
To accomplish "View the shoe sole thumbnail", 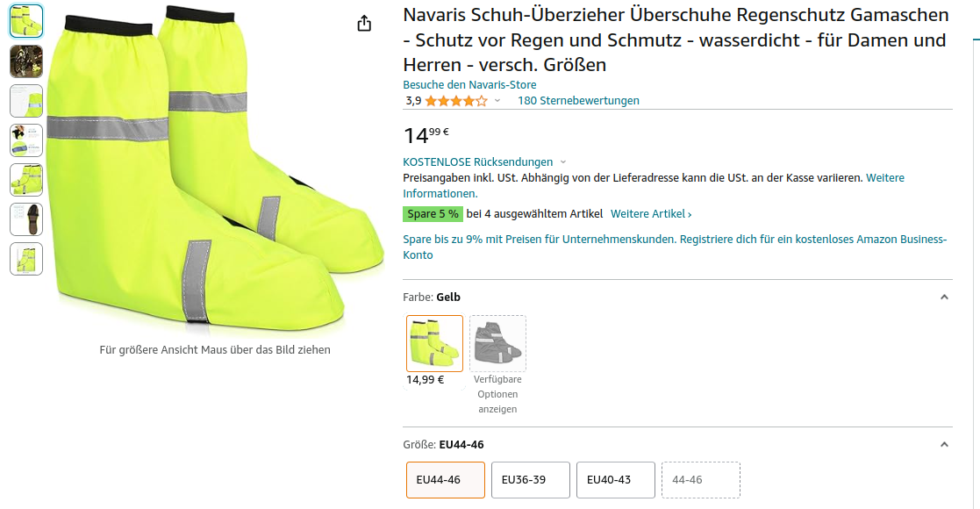I will pyautogui.click(x=26, y=219).
